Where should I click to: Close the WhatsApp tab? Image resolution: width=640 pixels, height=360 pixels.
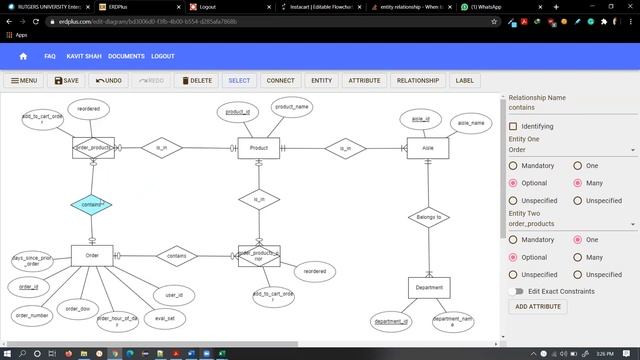point(540,7)
